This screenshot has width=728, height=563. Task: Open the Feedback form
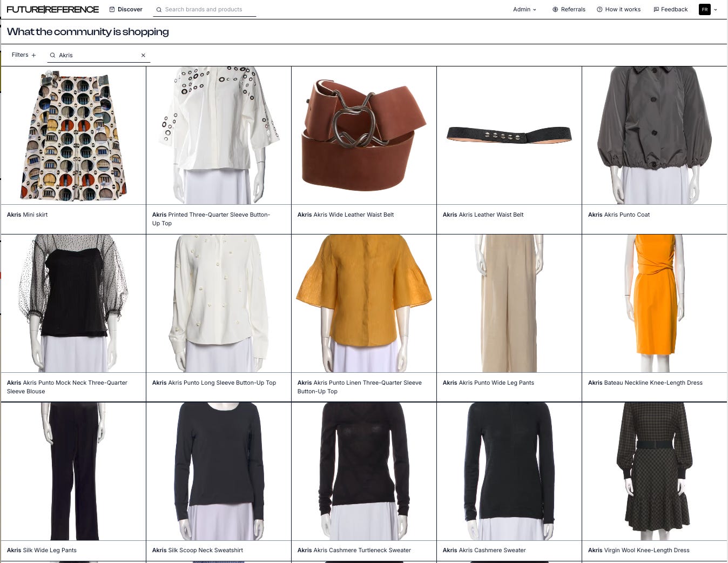(x=670, y=9)
